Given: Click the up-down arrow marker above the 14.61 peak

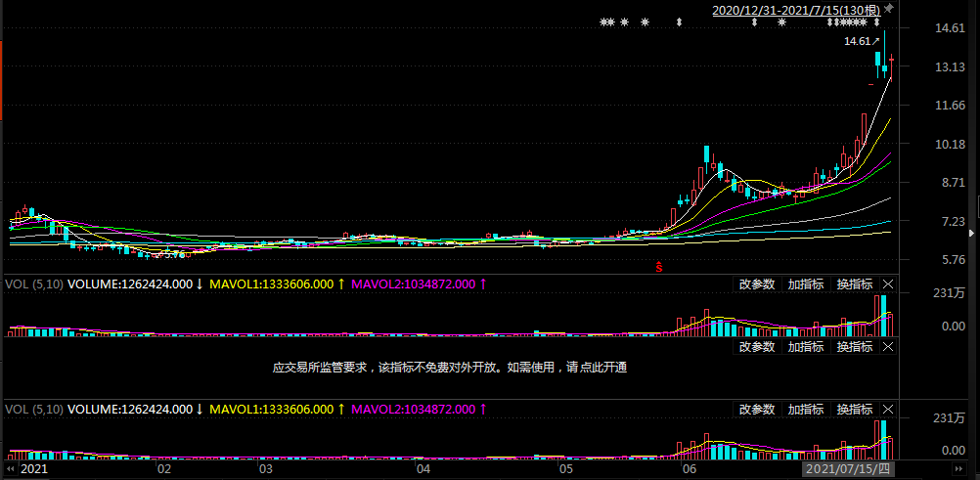Looking at the screenshot, I should point(877,22).
